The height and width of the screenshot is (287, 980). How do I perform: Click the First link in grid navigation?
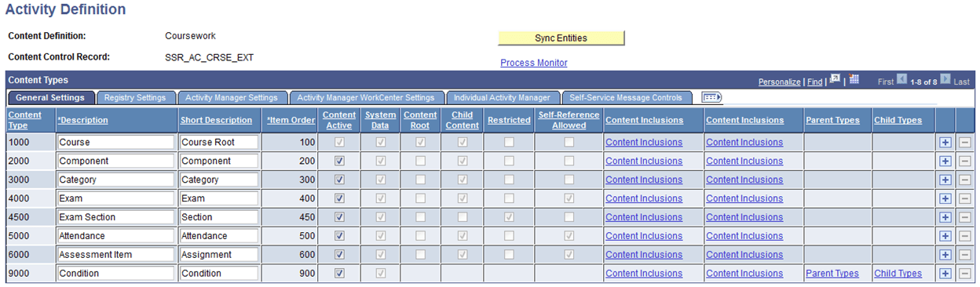coord(886,82)
